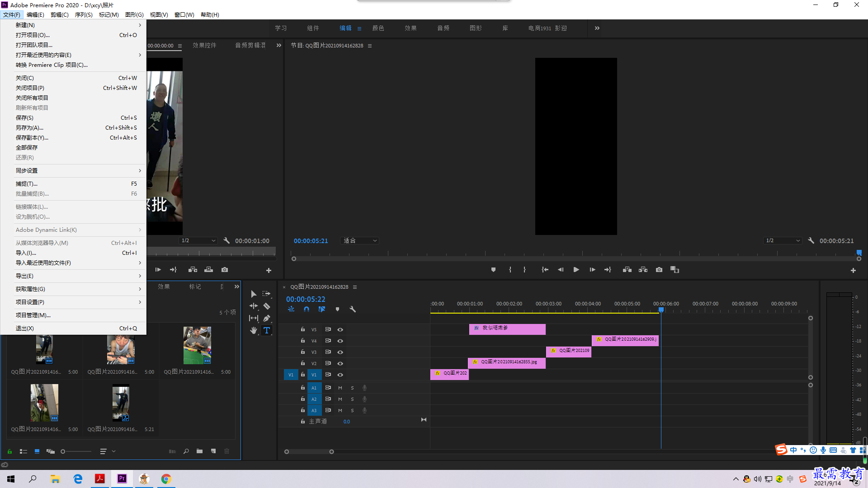
Task: Expand workspace overflow chevron
Action: (x=597, y=28)
